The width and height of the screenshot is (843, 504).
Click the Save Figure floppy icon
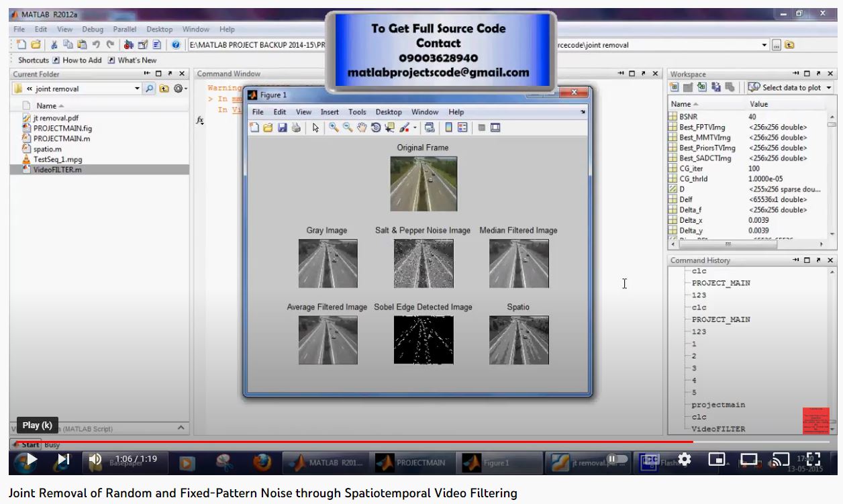click(x=283, y=128)
